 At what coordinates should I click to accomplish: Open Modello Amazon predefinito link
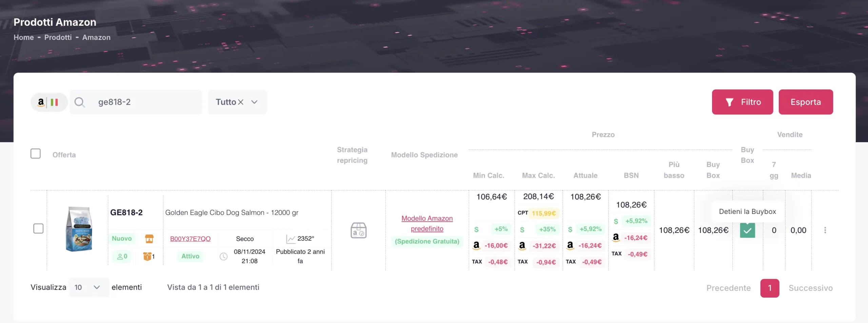pos(427,223)
